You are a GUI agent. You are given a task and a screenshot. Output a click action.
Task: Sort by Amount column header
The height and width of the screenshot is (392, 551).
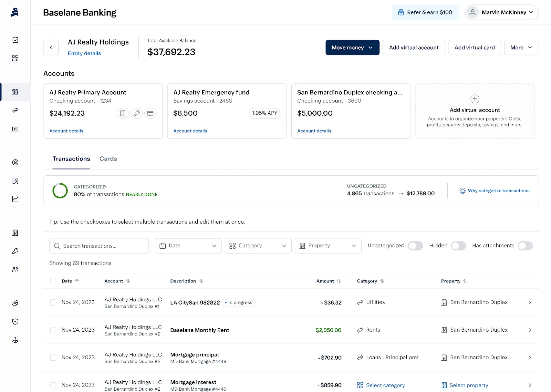(x=329, y=281)
